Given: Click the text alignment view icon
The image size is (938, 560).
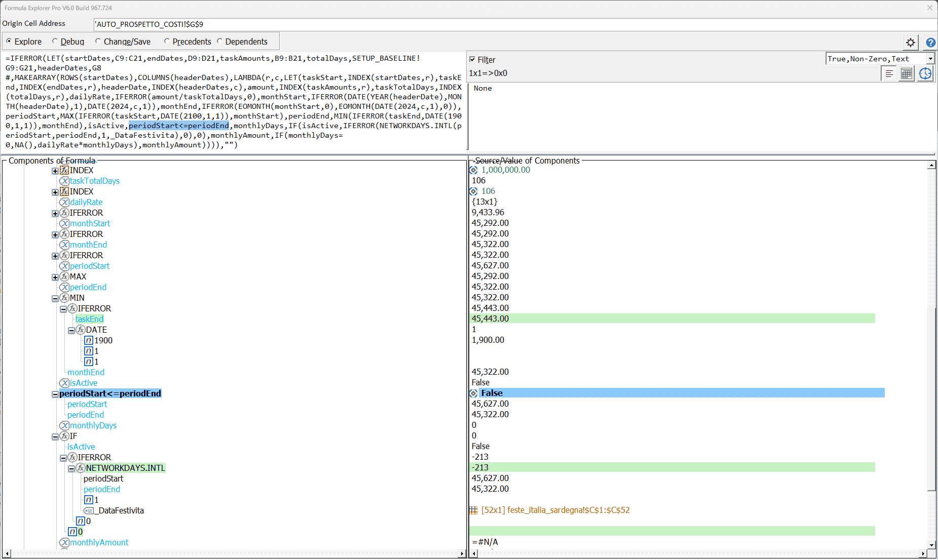Looking at the screenshot, I should [x=889, y=74].
